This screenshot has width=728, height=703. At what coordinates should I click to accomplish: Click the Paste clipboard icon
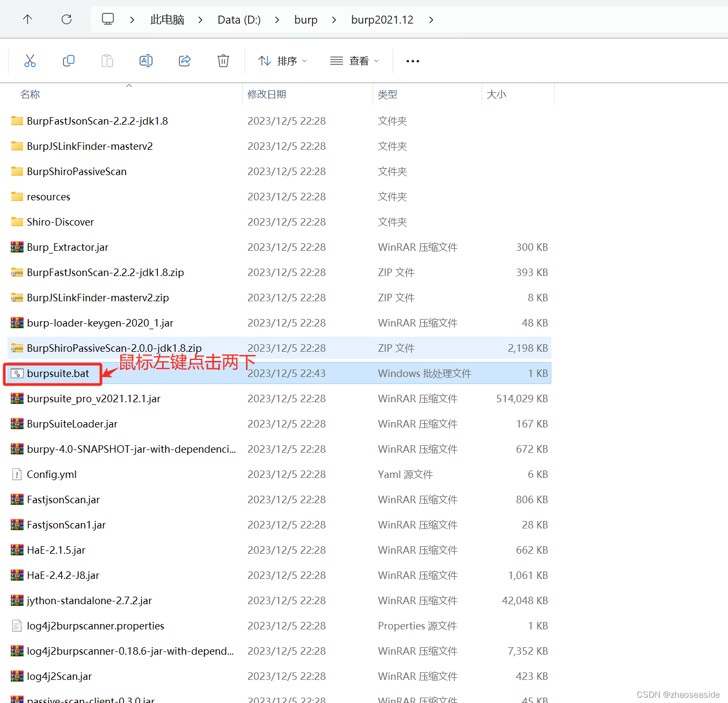[107, 61]
